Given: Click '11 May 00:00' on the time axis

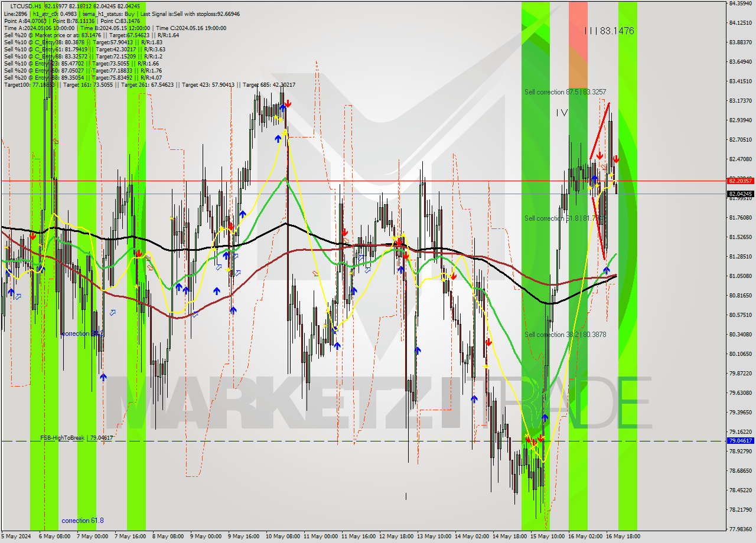Looking at the screenshot, I should pos(320,537).
